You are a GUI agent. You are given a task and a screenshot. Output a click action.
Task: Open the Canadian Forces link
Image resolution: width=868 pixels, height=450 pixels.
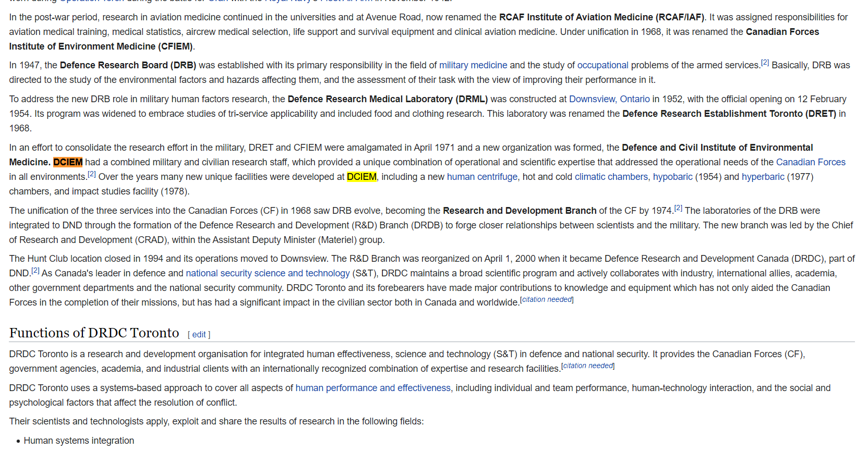click(x=811, y=162)
